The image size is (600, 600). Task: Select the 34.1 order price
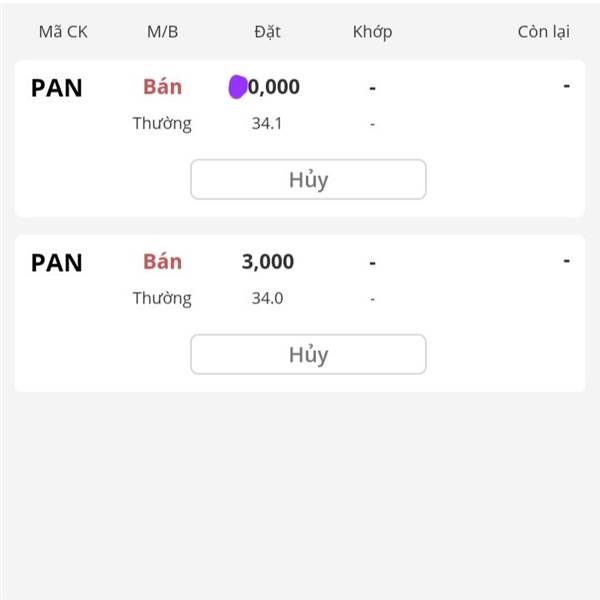[267, 124]
